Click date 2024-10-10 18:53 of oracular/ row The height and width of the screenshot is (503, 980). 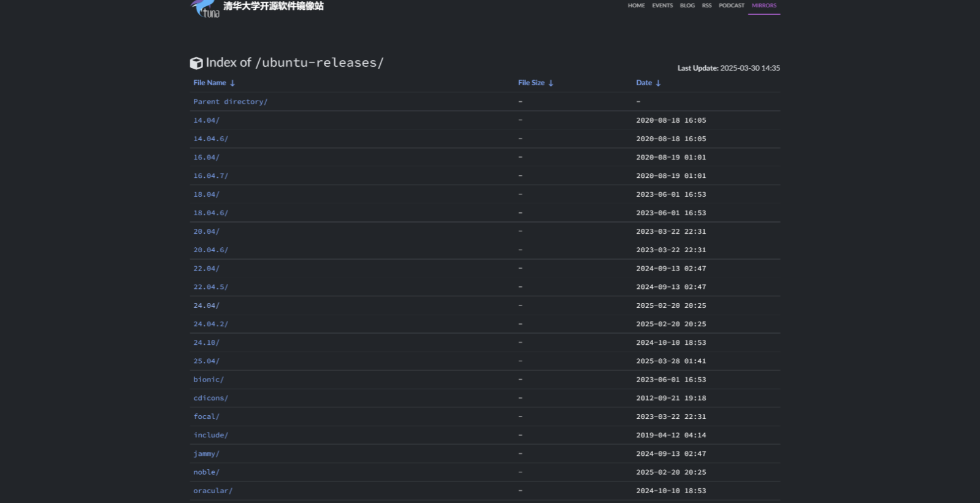(671, 491)
